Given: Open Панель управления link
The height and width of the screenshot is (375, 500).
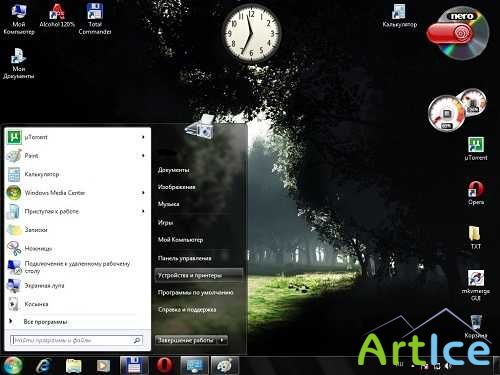Looking at the screenshot, I should pos(198,258).
